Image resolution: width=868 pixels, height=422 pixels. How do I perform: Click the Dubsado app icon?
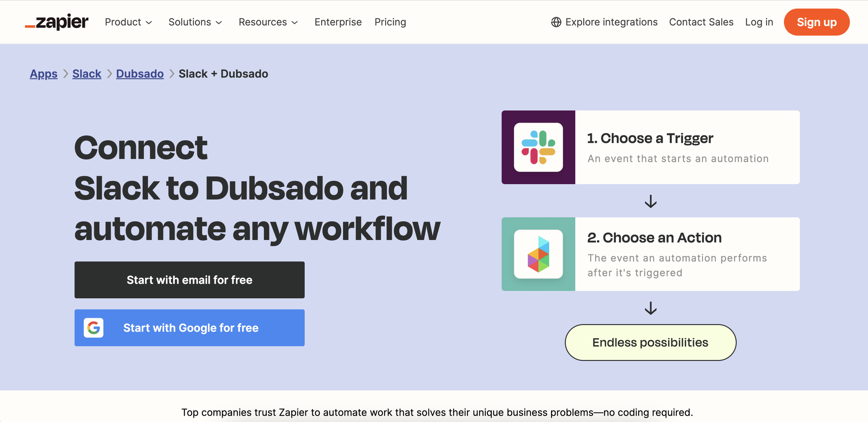point(538,254)
